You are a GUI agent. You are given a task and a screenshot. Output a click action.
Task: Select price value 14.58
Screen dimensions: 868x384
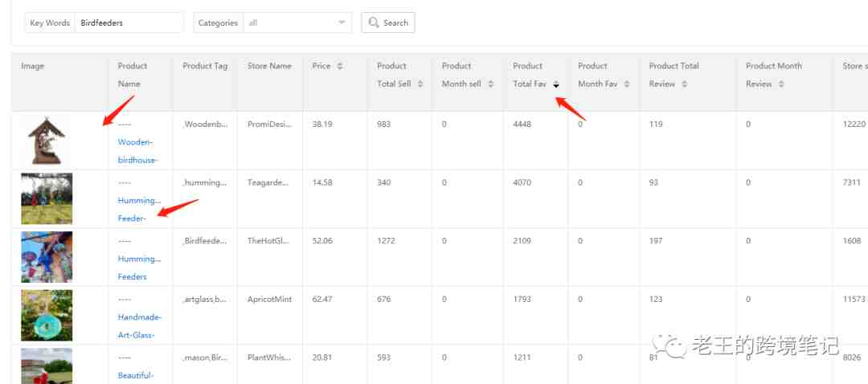coord(322,182)
